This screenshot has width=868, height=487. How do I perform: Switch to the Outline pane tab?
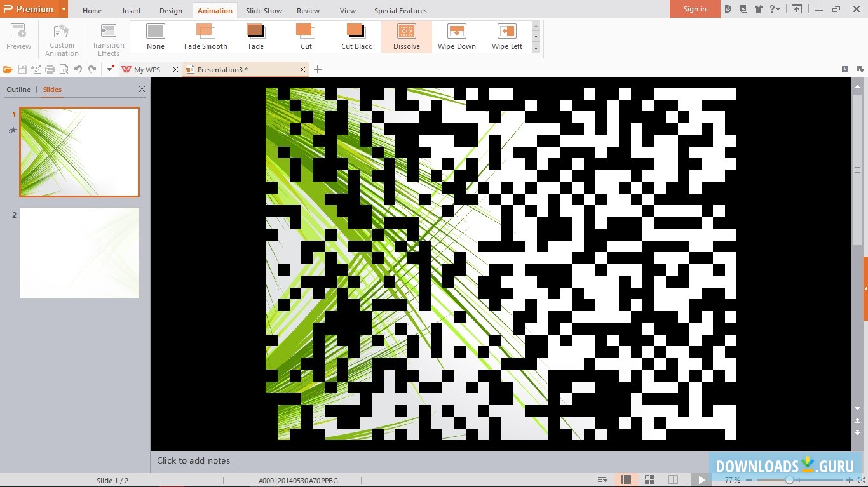click(18, 90)
